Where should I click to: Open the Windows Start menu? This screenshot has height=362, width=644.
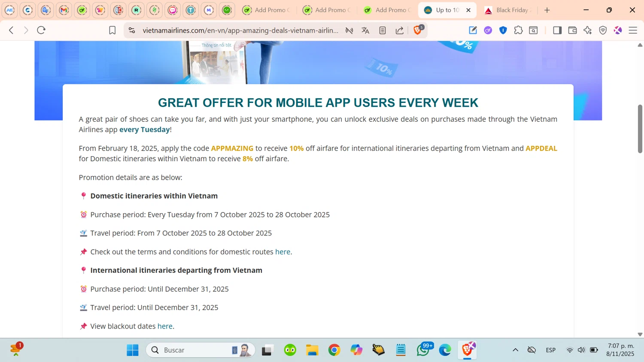[x=133, y=350]
